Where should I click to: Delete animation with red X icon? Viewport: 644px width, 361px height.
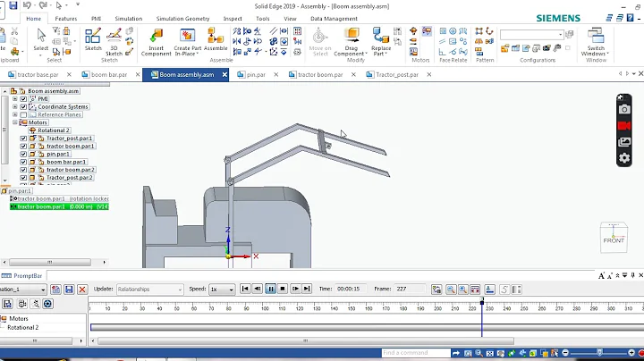[x=82, y=290]
